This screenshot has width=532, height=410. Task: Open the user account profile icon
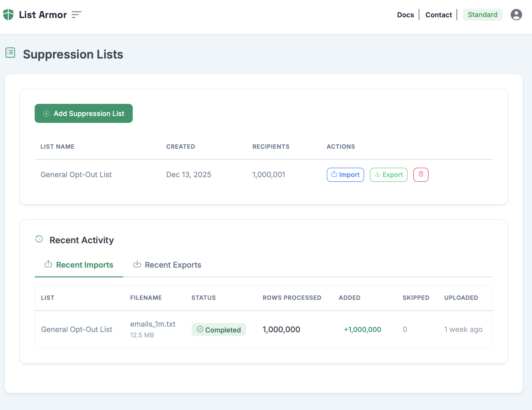point(516,15)
